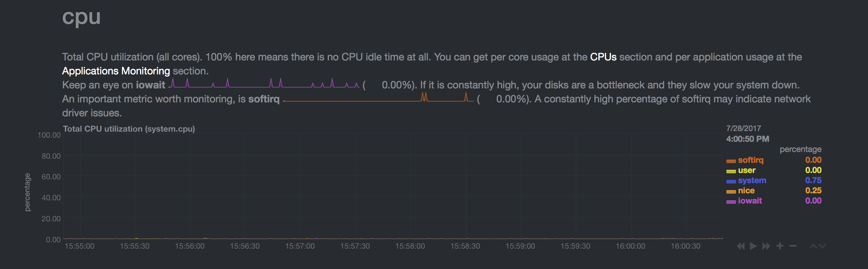Select the nice dimension legend entry

pos(746,190)
